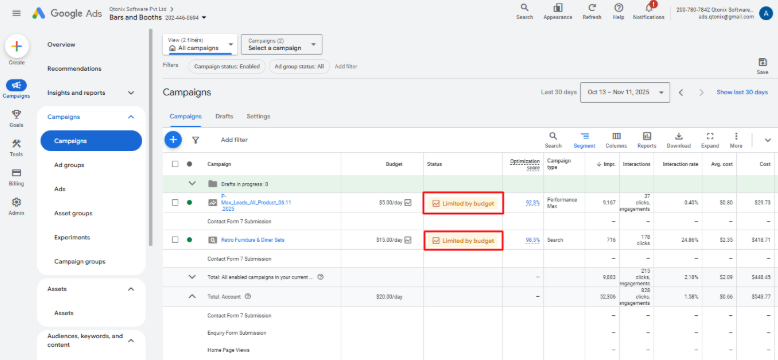Click the Ad group status: All chip
This screenshot has width=778, height=360.
(x=299, y=66)
